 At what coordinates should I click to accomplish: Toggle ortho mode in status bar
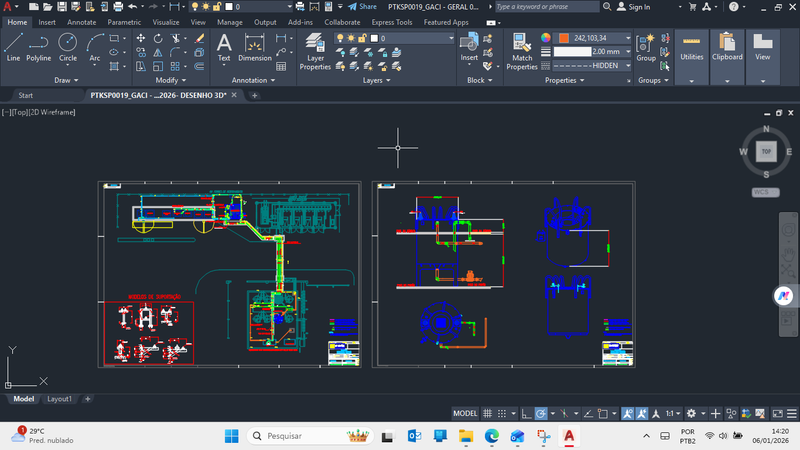click(526, 413)
